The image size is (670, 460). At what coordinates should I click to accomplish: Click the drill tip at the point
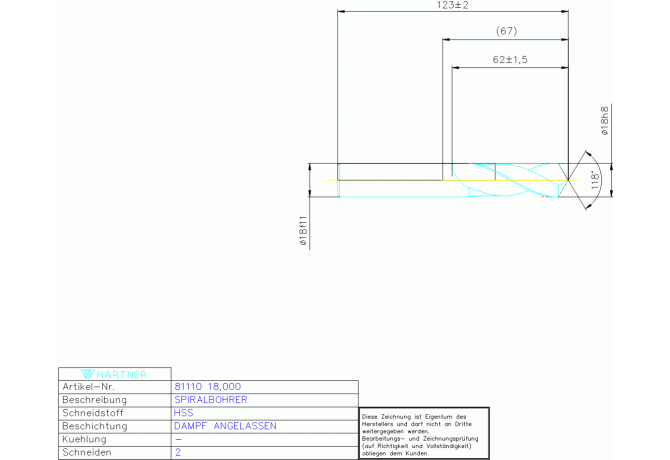pos(570,180)
